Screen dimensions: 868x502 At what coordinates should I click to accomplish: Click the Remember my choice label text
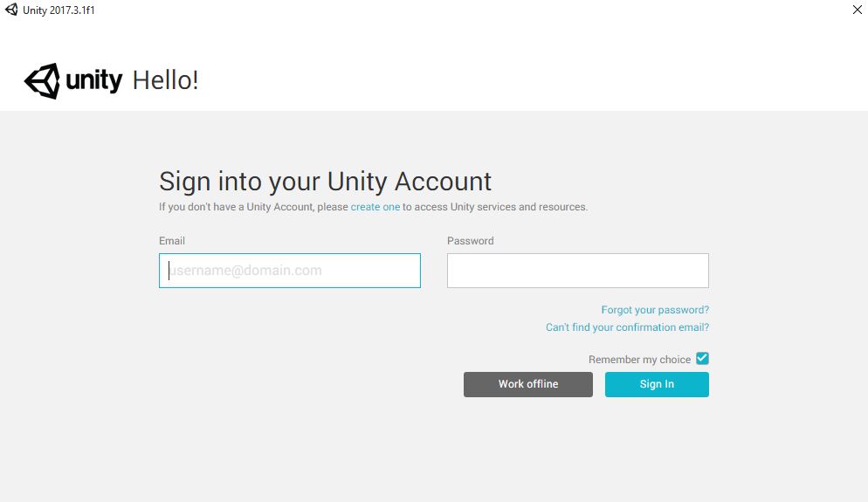pyautogui.click(x=639, y=360)
